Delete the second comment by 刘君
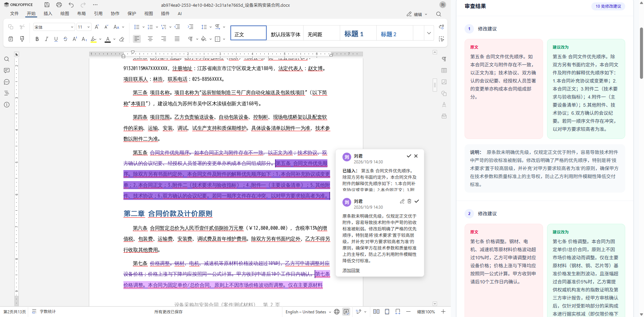644x317 pixels. (x=409, y=201)
